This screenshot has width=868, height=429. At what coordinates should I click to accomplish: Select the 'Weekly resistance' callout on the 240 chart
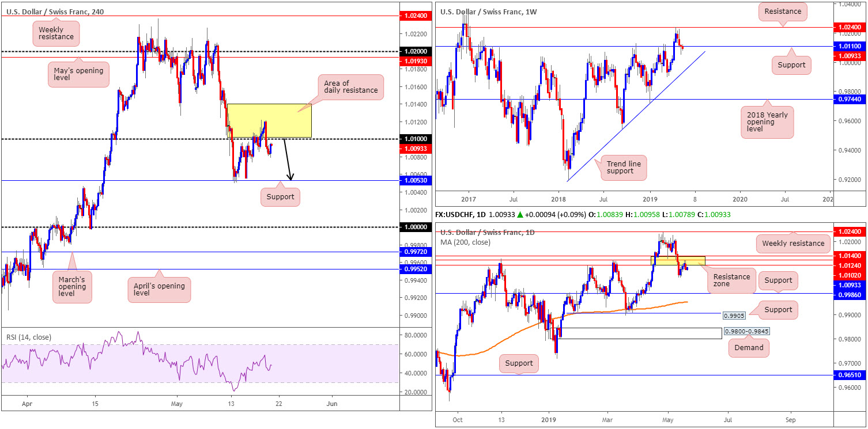coord(56,33)
